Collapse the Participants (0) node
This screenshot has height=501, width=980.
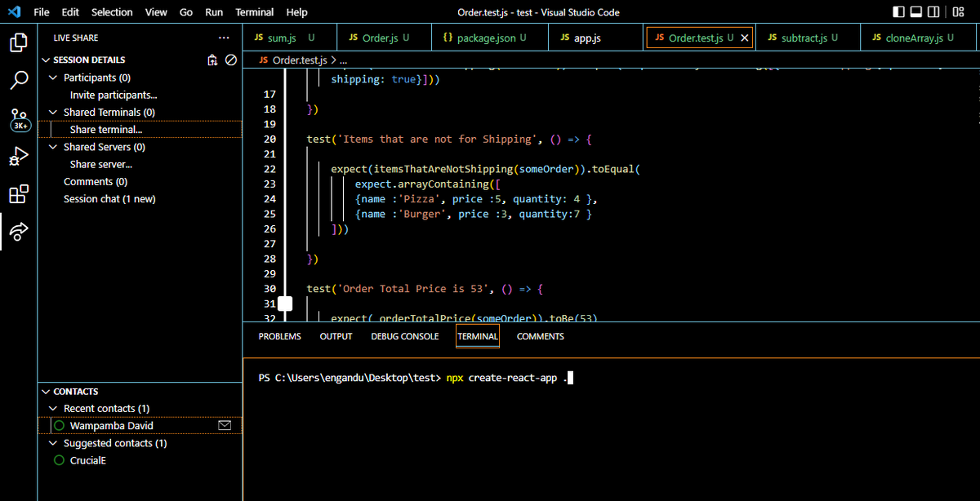click(x=55, y=78)
